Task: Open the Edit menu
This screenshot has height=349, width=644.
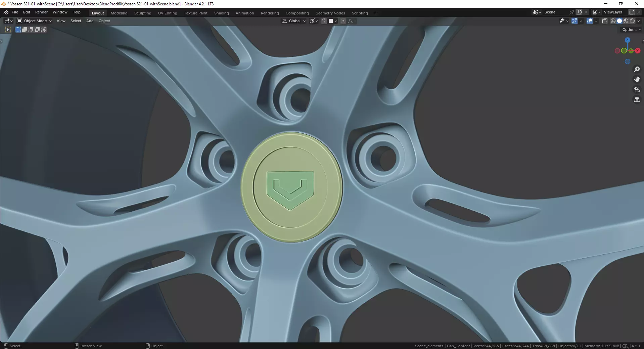Action: 27,12
